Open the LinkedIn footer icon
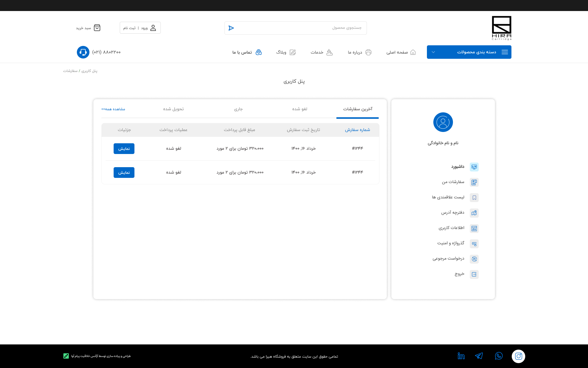This screenshot has width=588, height=368. 461,356
